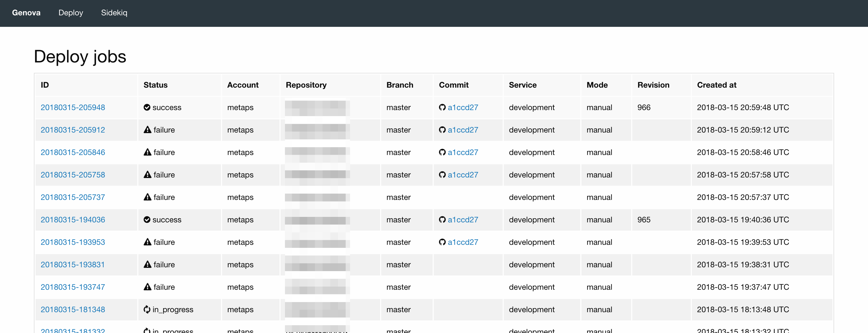Click the failure warning icon for job 20180315-205912
Image resolution: width=868 pixels, height=333 pixels.
pos(147,130)
